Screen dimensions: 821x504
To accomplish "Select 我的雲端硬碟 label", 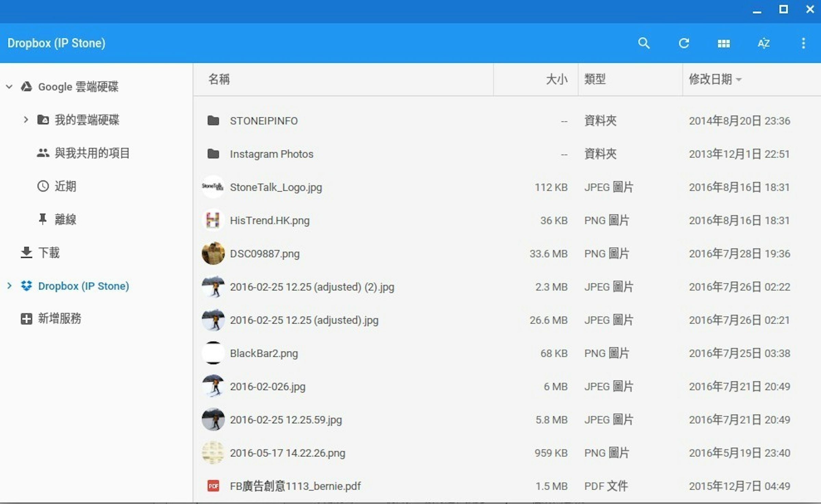I will click(87, 120).
